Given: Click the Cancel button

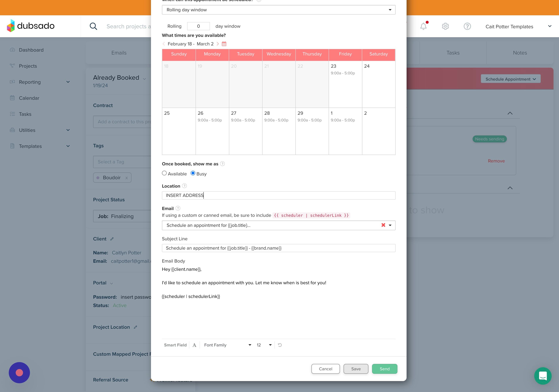Looking at the screenshot, I should pyautogui.click(x=325, y=369).
